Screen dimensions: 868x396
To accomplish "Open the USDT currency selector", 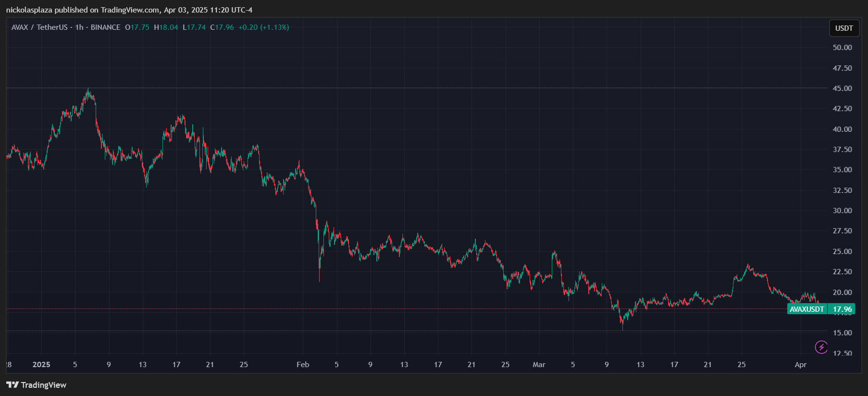I will point(844,28).
